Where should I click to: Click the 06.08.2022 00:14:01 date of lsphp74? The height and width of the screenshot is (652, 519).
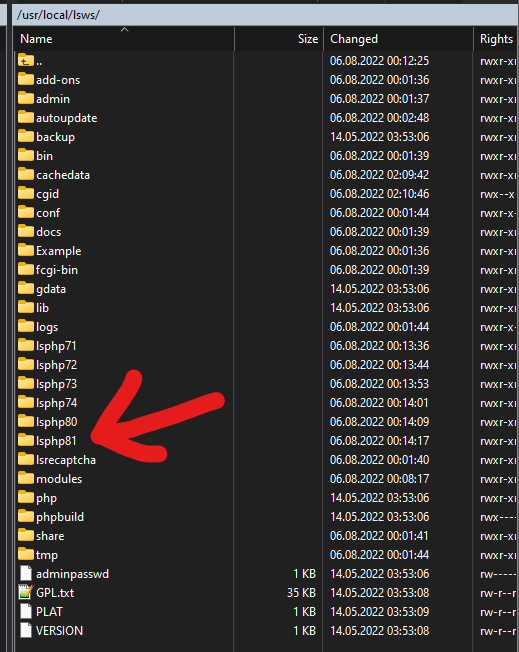pos(379,403)
